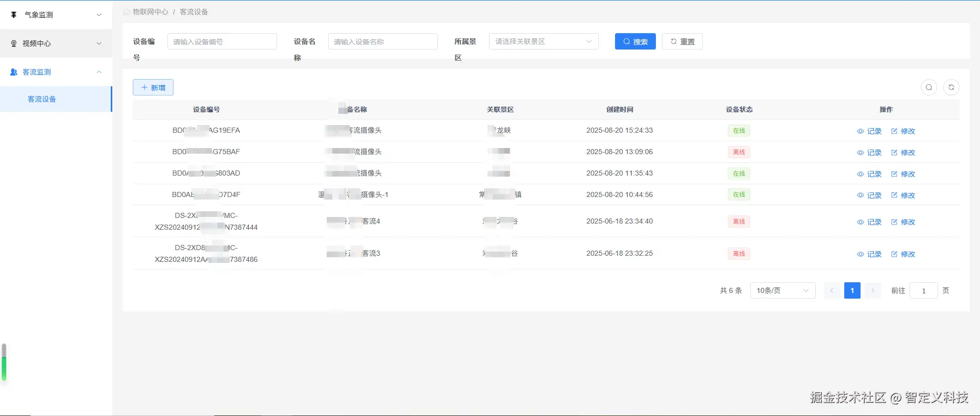Viewport: 980px width, 416px height.
Task: Open the 视频中心 sidebar menu
Action: tap(56, 43)
